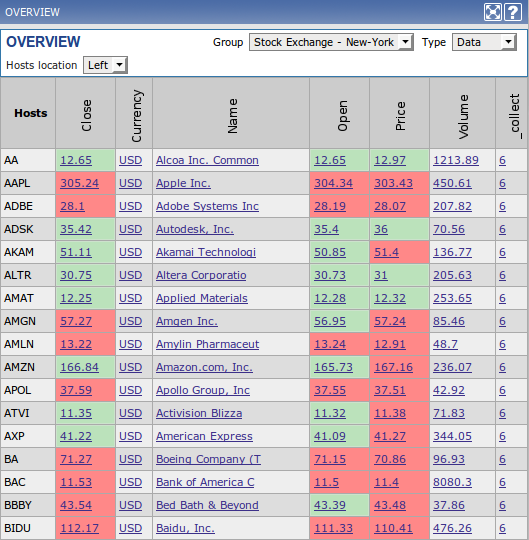
Task: Click the USD currency link for AAPL
Action: [131, 183]
